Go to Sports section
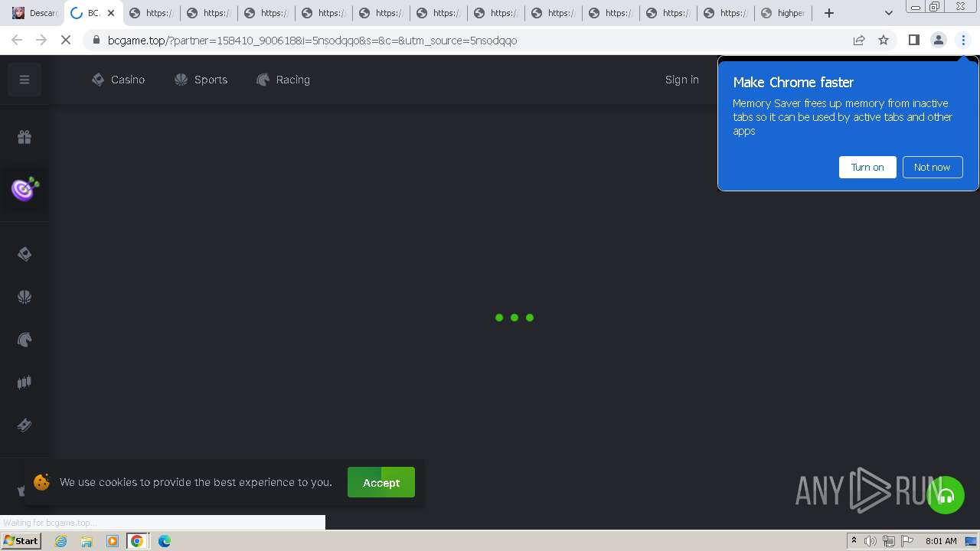The width and height of the screenshot is (980, 551). 201,80
